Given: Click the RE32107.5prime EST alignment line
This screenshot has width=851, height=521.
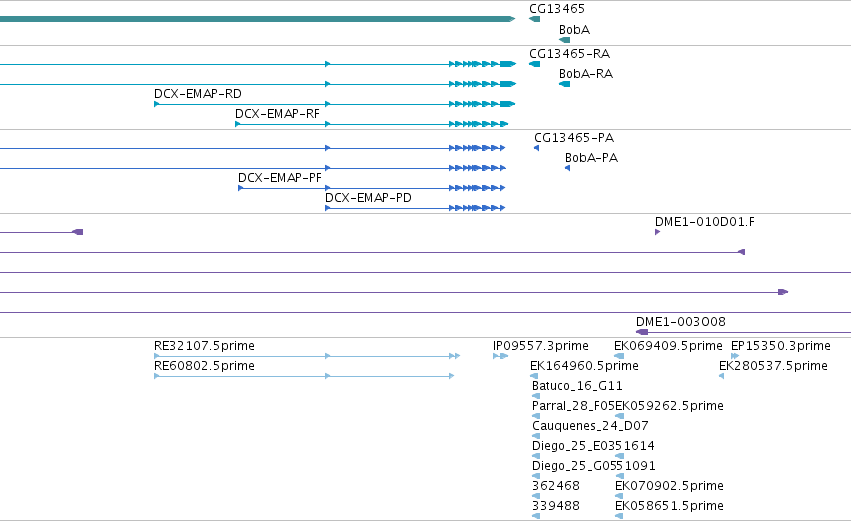Looking at the screenshot, I should (307, 356).
